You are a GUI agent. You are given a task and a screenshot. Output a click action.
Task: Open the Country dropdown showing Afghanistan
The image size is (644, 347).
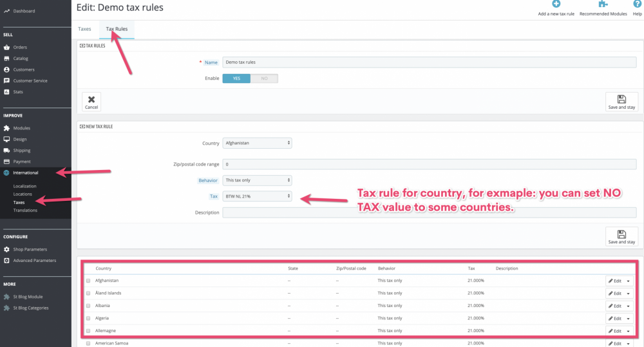(x=257, y=143)
